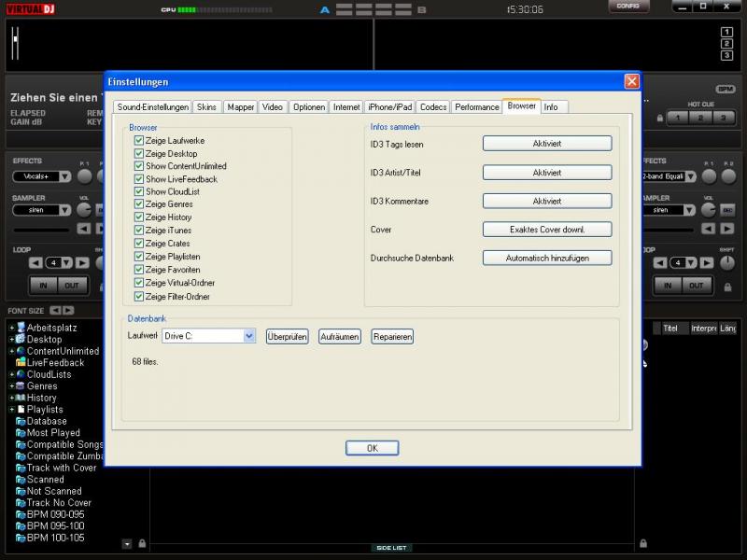The width and height of the screenshot is (747, 560).
Task: Toggle Zeige iTunes checkbox
Action: (x=138, y=230)
